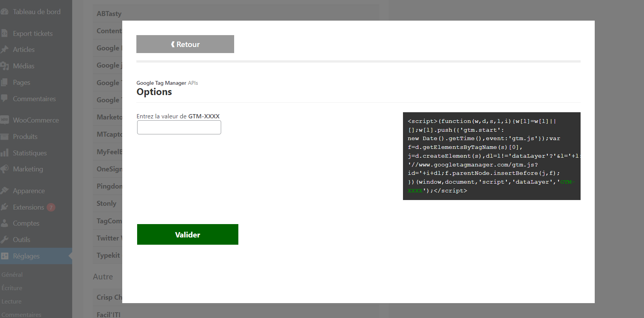Click the Google Tag Manager code snippet
This screenshot has height=318, width=644.
click(491, 156)
